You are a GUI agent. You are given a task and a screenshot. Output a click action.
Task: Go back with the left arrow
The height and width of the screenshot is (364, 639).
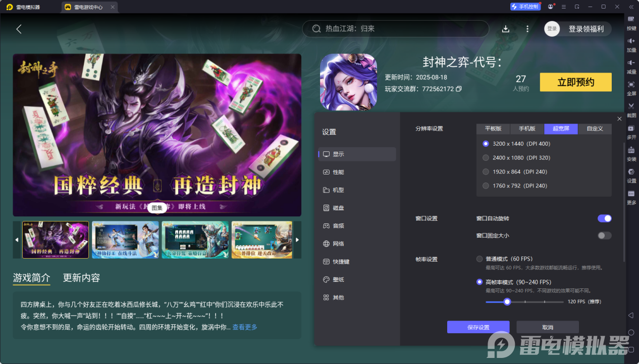pos(19,29)
